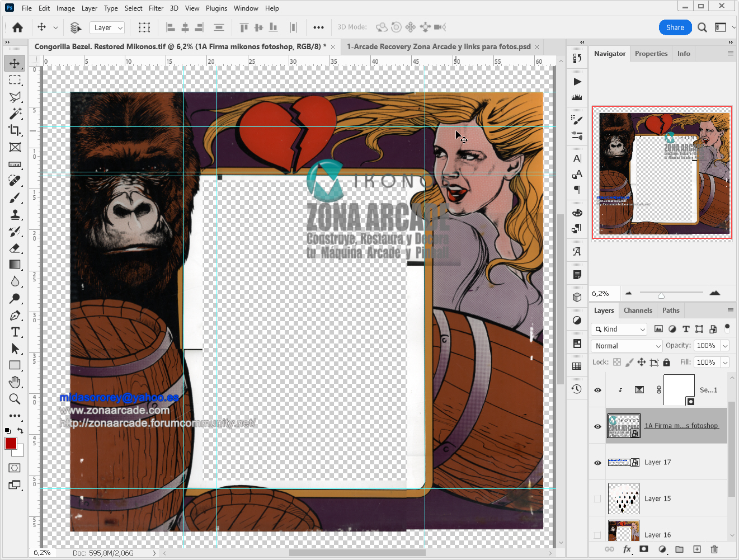Click the Share button
The image size is (739, 560).
(x=675, y=27)
